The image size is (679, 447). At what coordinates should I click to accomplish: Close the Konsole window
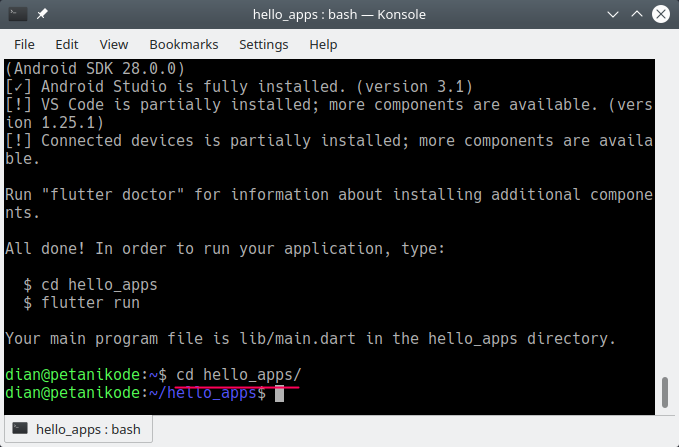661,16
